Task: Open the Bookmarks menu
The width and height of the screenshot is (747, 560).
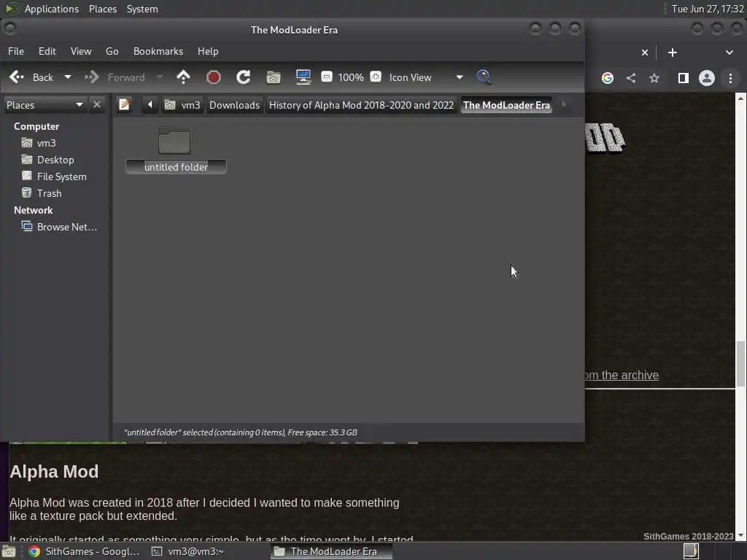Action: 158,51
